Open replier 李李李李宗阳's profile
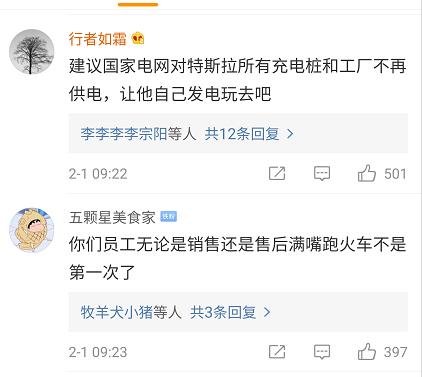This screenshot has height=377, width=422. pyautogui.click(x=124, y=134)
